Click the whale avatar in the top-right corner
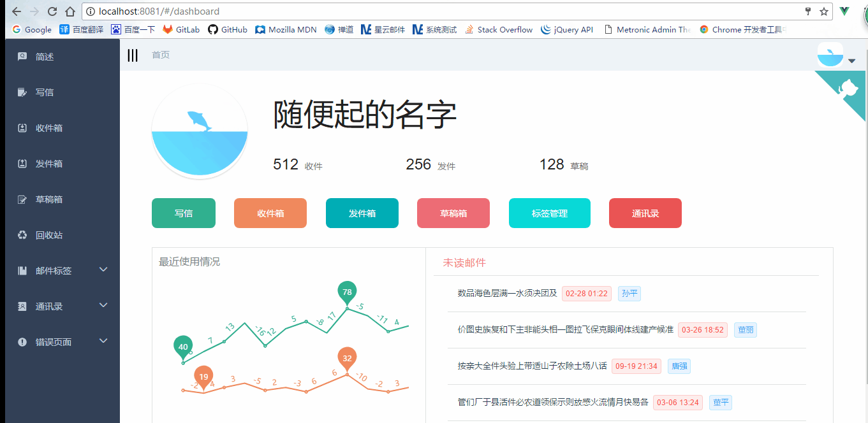 click(830, 54)
